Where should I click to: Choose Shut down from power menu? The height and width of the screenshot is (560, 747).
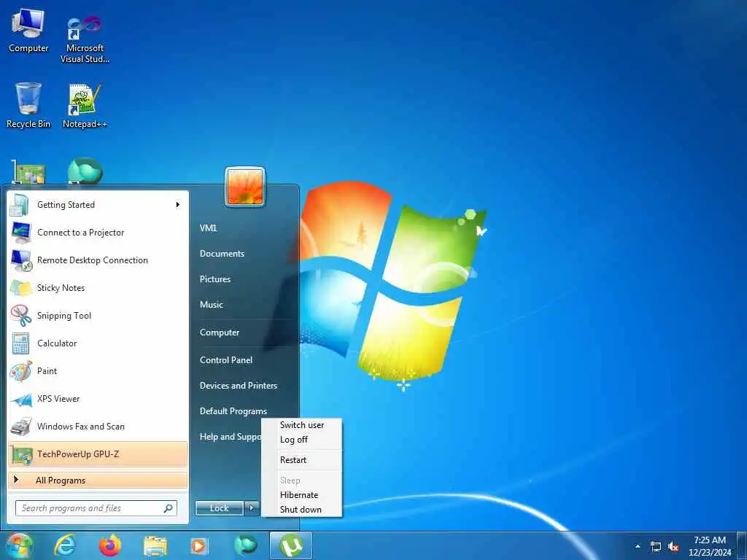[x=302, y=510]
